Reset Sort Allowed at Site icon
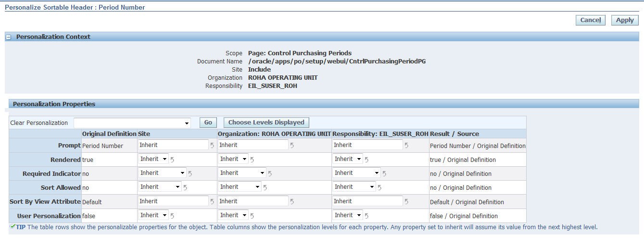 click(186, 187)
